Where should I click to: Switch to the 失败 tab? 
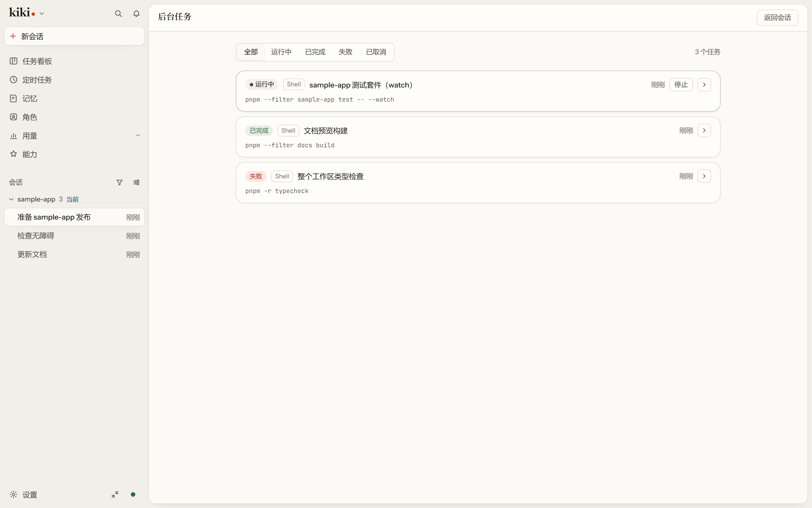pyautogui.click(x=345, y=52)
